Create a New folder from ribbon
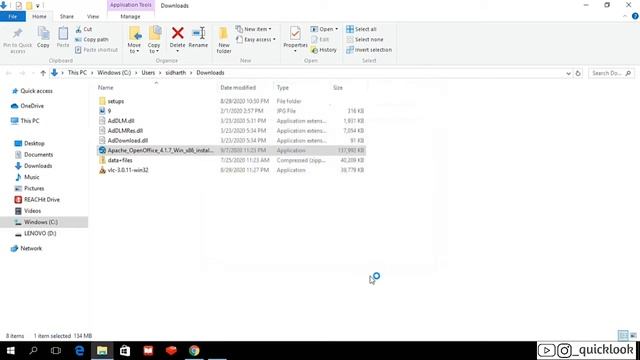Image resolution: width=640 pixels, height=360 pixels. [x=224, y=40]
